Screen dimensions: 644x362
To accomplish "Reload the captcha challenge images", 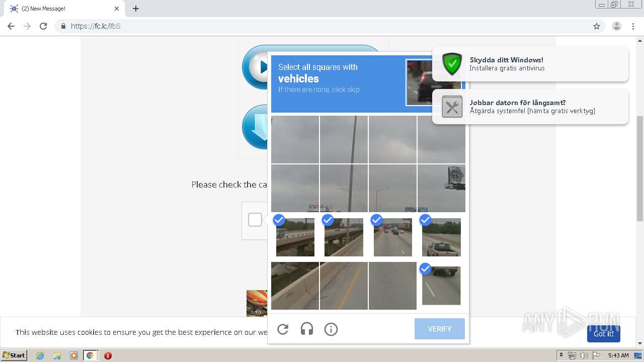I will pos(283,329).
